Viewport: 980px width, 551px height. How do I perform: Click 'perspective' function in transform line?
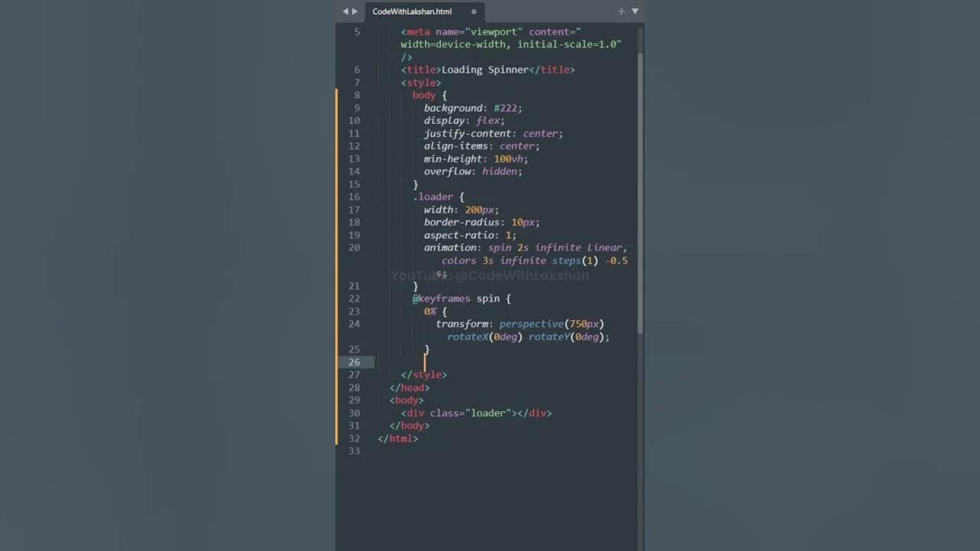[531, 324]
